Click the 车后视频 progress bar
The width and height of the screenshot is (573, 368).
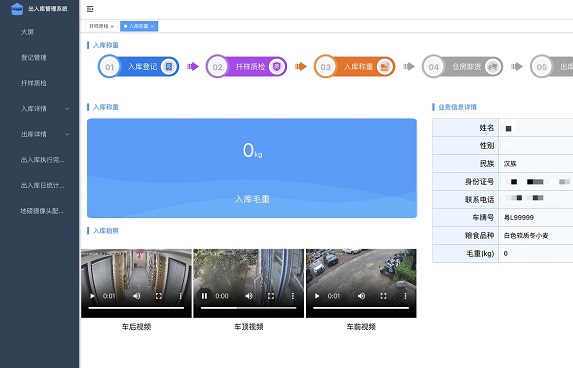coord(136,308)
